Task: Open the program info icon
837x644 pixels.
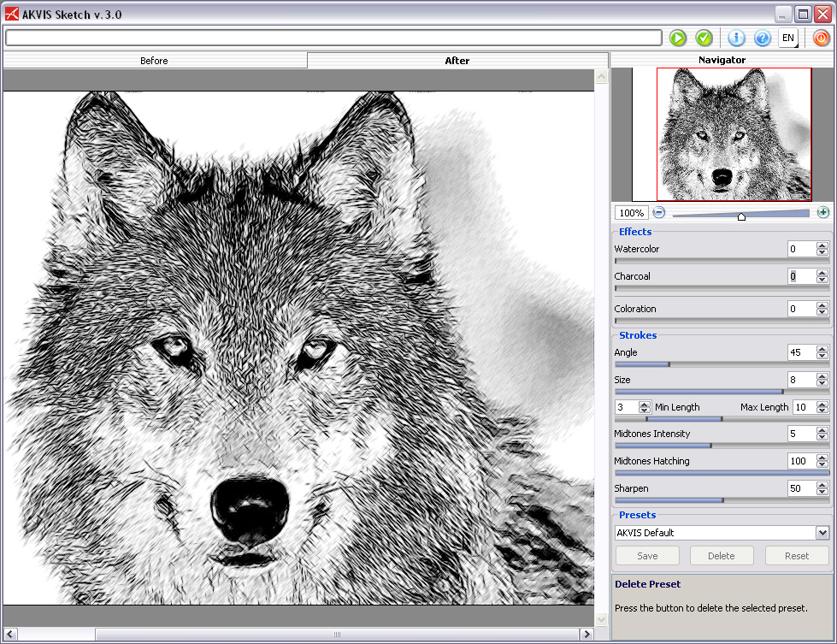Action: (737, 38)
